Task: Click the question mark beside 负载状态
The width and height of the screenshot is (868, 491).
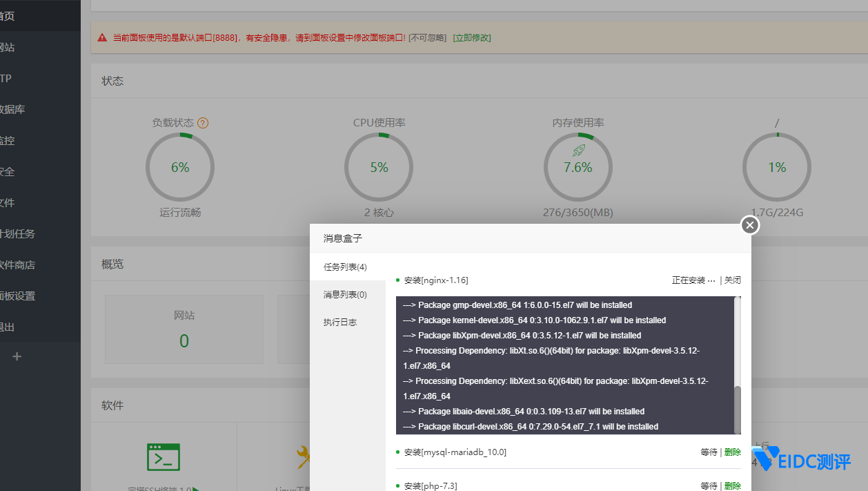Action: coord(202,122)
